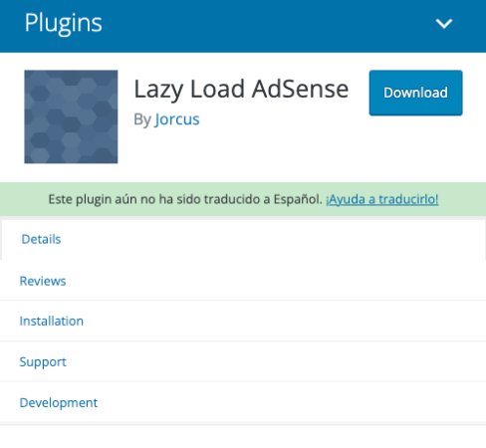View the Development tab
The image size is (486, 448).
pyautogui.click(x=59, y=403)
